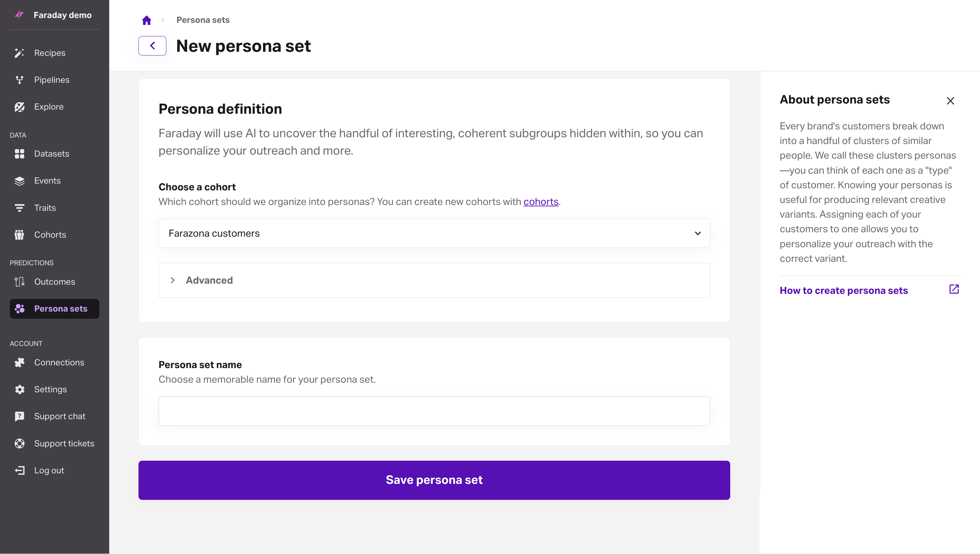Expand the Advanced section
Viewport: 980px width, 554px height.
[x=434, y=280]
